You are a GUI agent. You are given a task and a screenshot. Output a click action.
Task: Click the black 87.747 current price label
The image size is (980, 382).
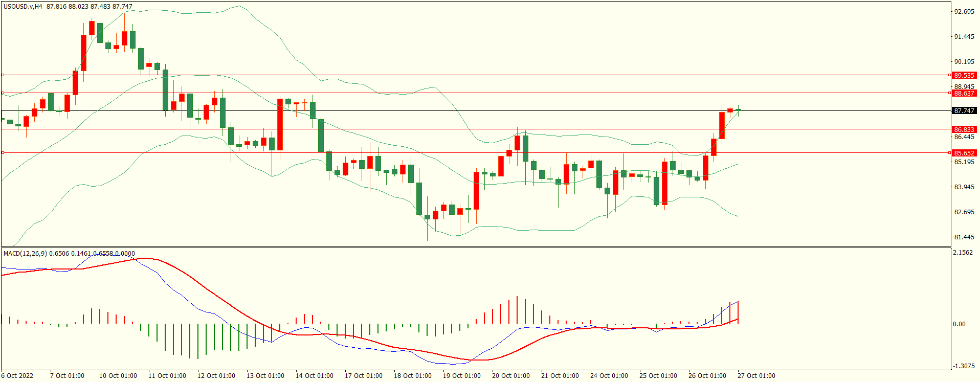click(964, 110)
